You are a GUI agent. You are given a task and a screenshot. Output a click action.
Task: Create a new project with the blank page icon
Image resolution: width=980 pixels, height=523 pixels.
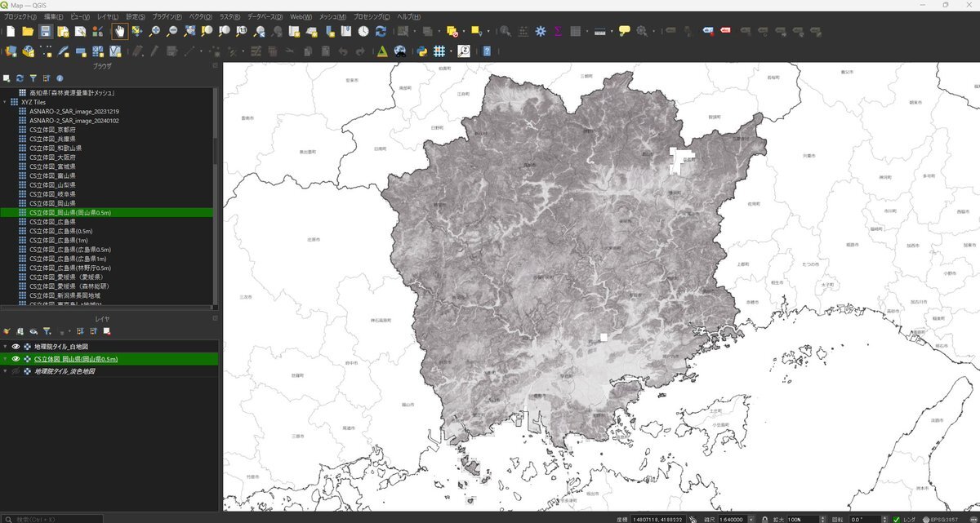click(x=11, y=31)
